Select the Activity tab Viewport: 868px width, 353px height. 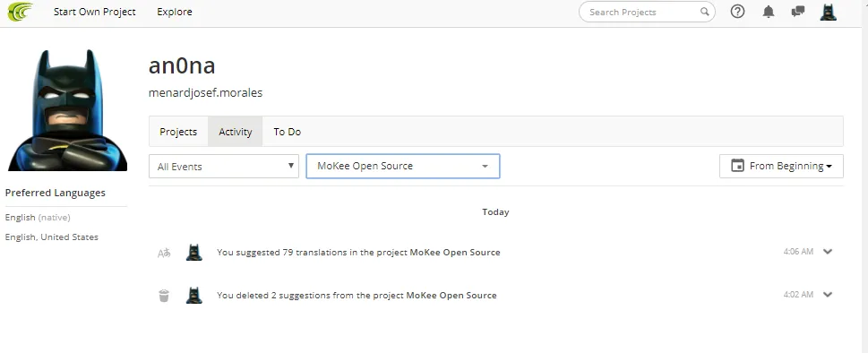click(236, 132)
